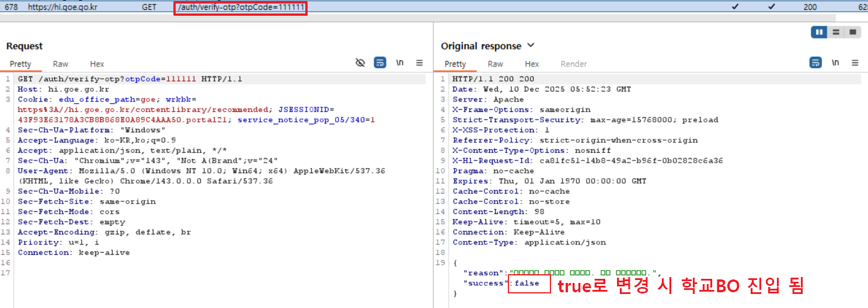Switch to the combined tabbed layout icon
868x308 pixels.
click(853, 32)
